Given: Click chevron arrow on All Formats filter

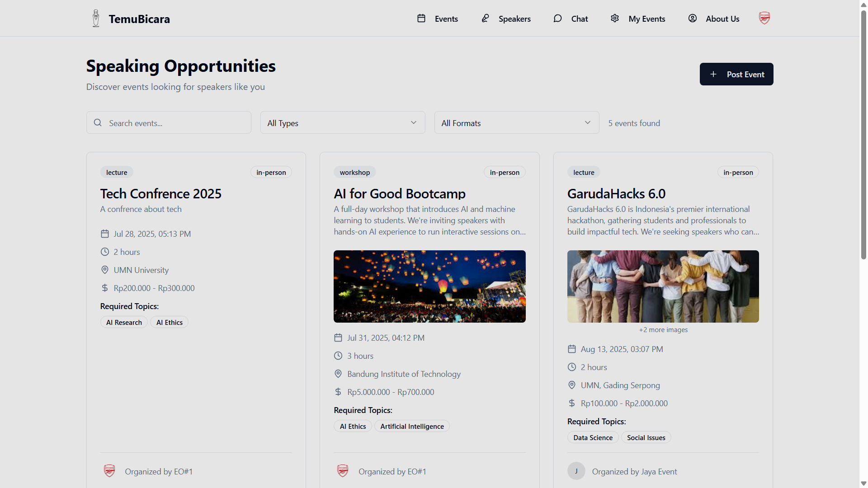Looking at the screenshot, I should tap(587, 123).
